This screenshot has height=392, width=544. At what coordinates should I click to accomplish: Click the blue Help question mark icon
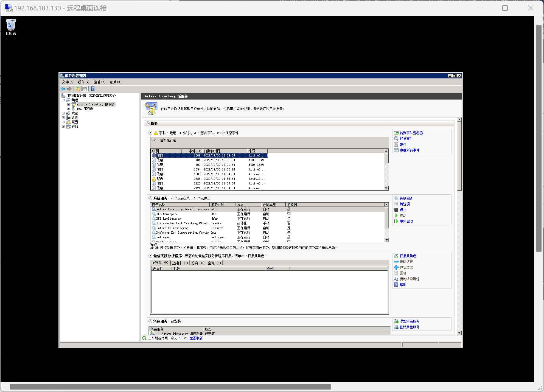[x=93, y=89]
